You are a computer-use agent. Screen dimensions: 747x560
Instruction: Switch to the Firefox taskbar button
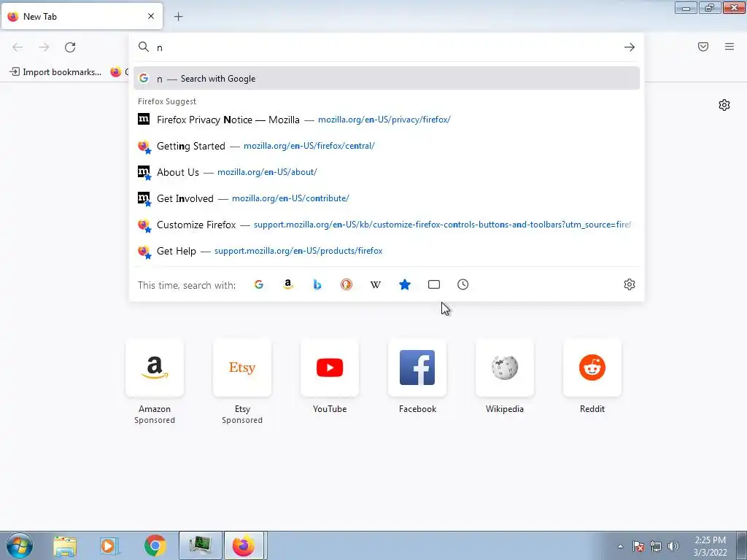(244, 545)
